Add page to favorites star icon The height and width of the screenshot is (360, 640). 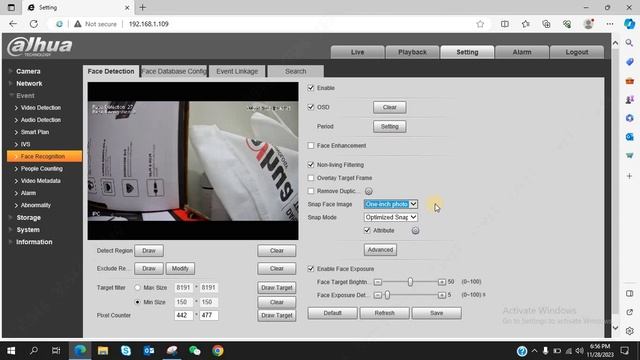click(480, 24)
